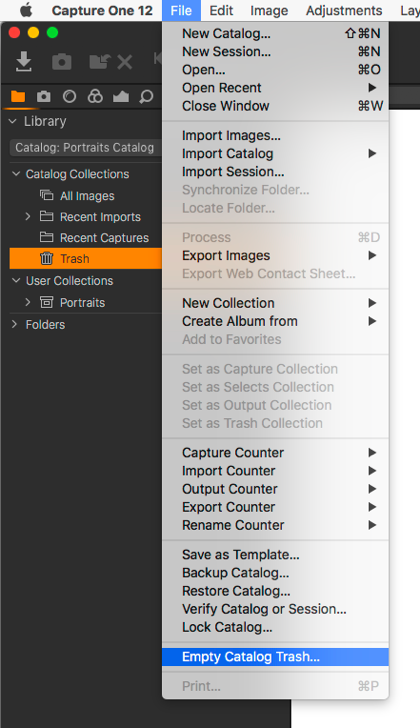The image size is (420, 728).
Task: Open the Open Recent submenu
Action: pyautogui.click(x=275, y=88)
